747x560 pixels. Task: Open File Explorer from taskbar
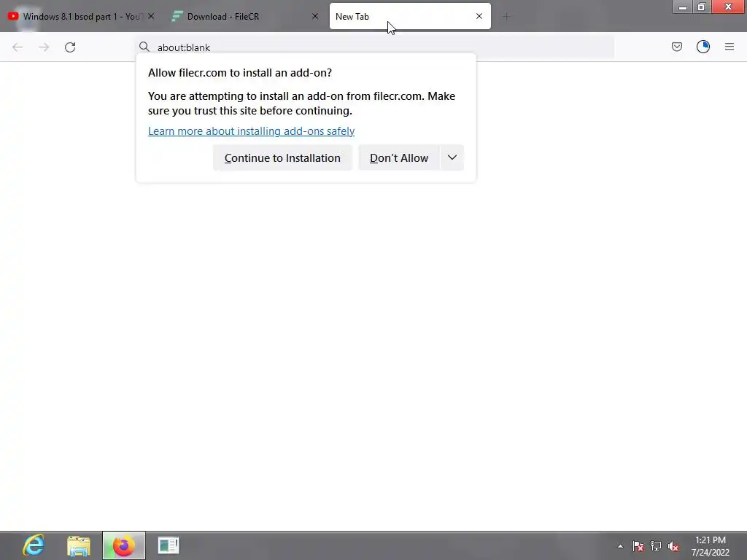[79, 545]
